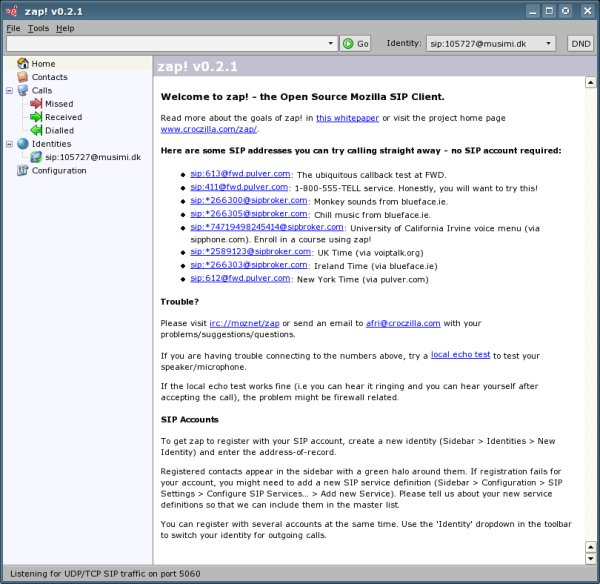Screen dimensions: 600x584
Task: Select Received calls in the sidebar
Action: (x=64, y=117)
